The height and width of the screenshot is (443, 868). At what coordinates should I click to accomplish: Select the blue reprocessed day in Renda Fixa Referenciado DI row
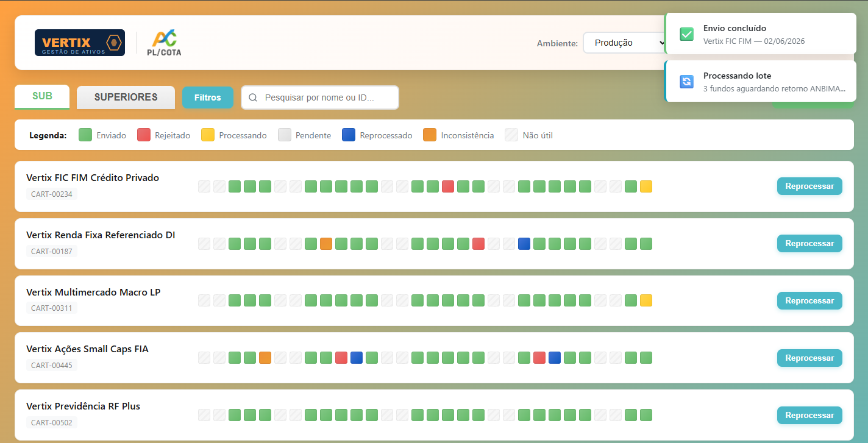[524, 244]
